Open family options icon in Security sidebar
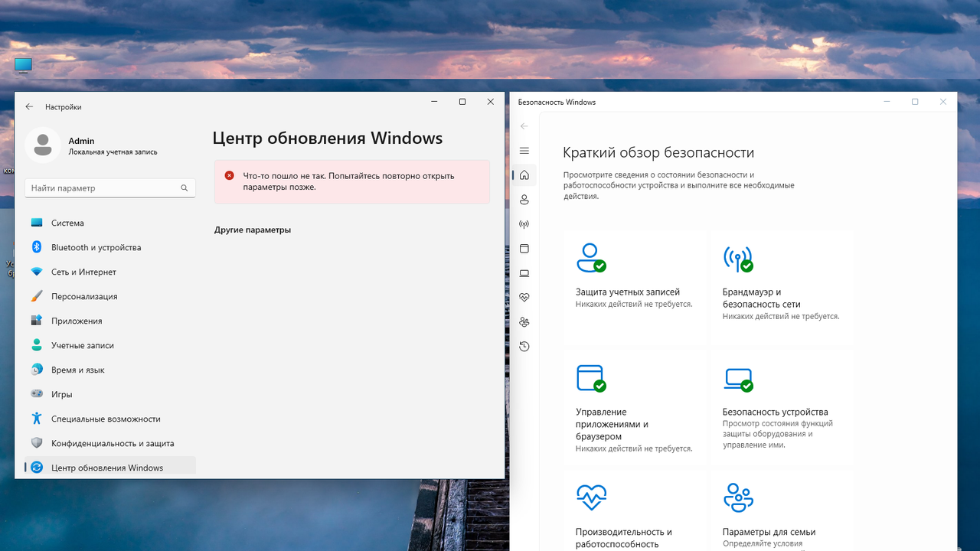 [x=524, y=321]
